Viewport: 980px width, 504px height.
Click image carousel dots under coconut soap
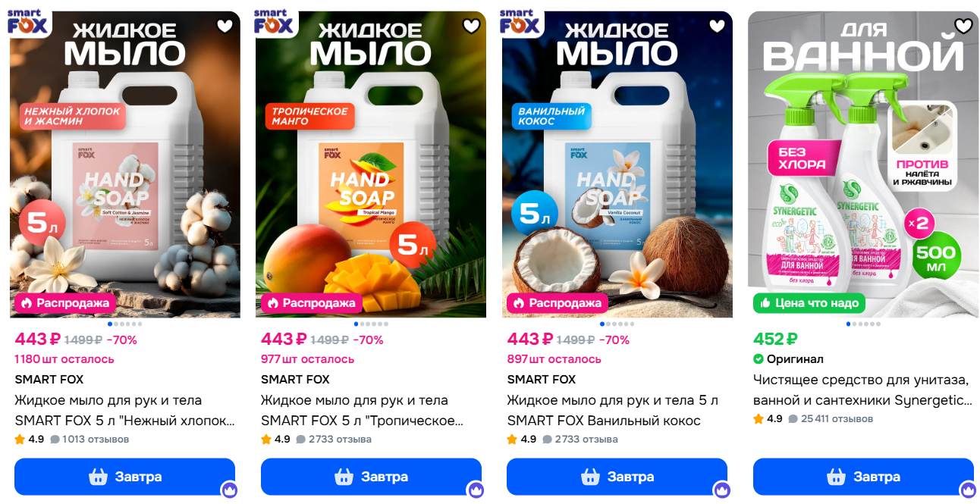click(617, 324)
